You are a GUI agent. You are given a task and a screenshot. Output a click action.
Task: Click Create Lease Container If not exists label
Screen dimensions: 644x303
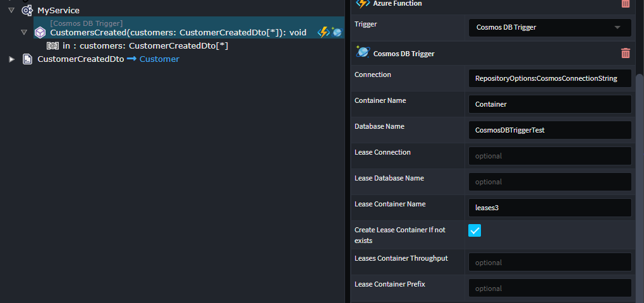399,235
